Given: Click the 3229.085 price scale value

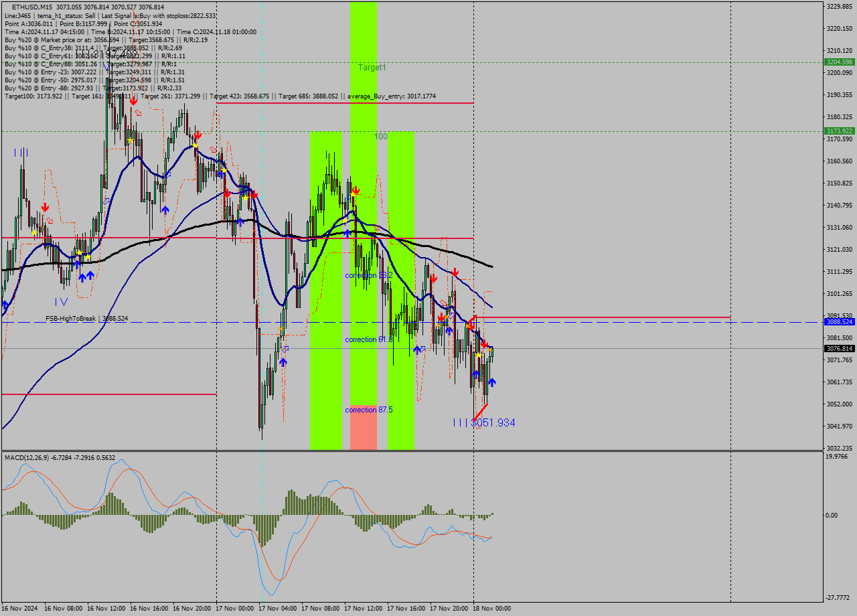Looking at the screenshot, I should [839, 6].
